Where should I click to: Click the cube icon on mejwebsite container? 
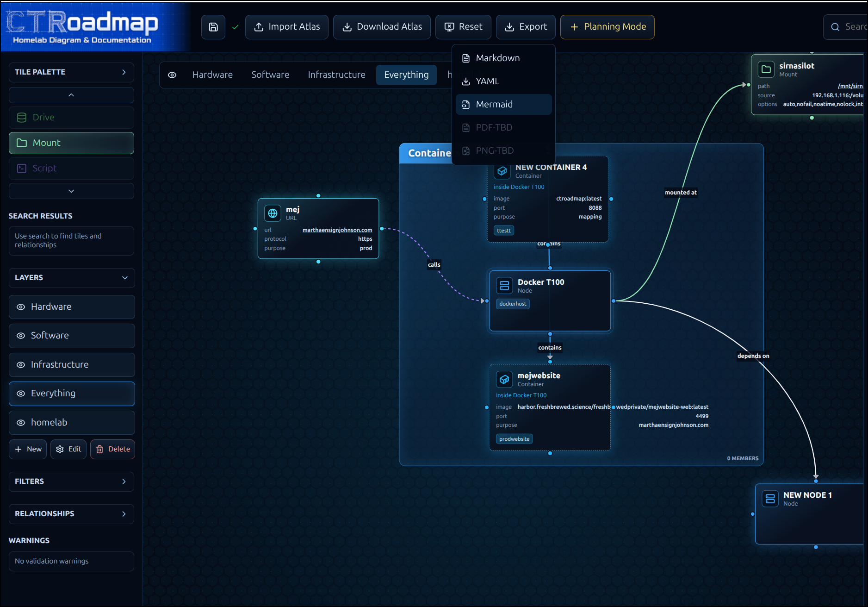click(504, 379)
